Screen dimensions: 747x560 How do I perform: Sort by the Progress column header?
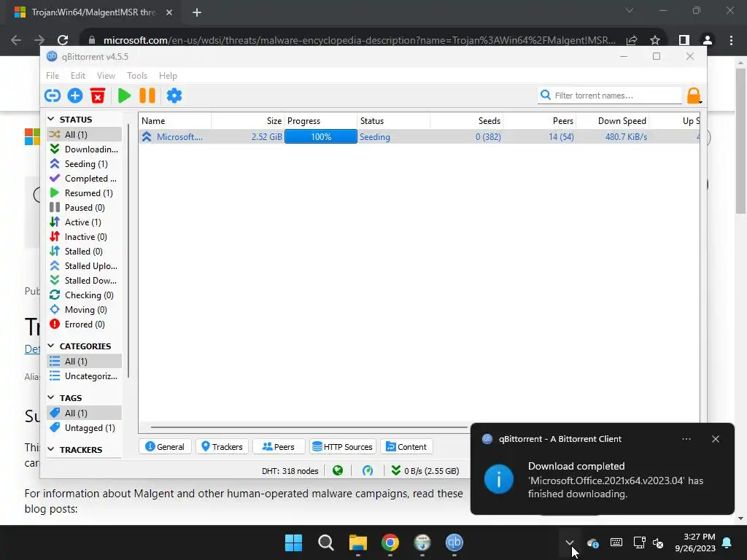[x=321, y=121]
